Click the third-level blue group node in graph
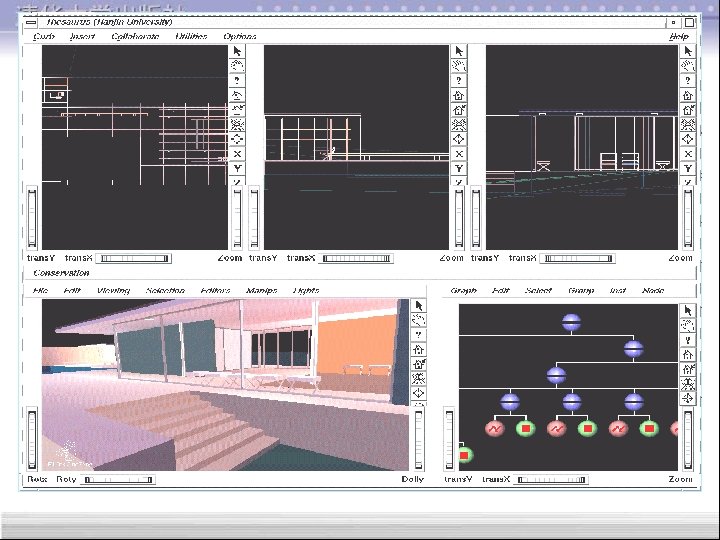 click(557, 375)
